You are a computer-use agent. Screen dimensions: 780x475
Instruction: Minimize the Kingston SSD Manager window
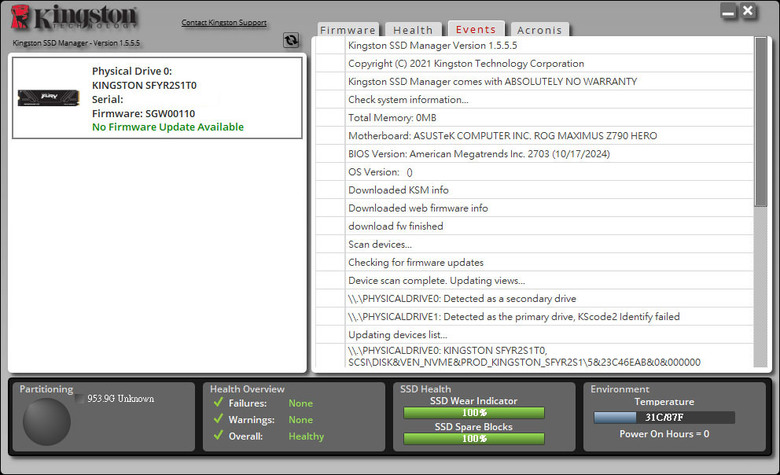pyautogui.click(x=728, y=11)
